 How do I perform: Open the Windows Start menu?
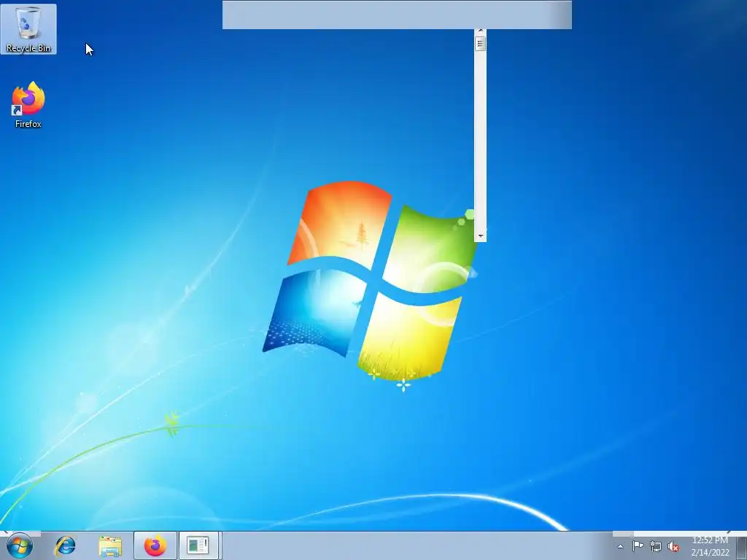[x=20, y=545]
